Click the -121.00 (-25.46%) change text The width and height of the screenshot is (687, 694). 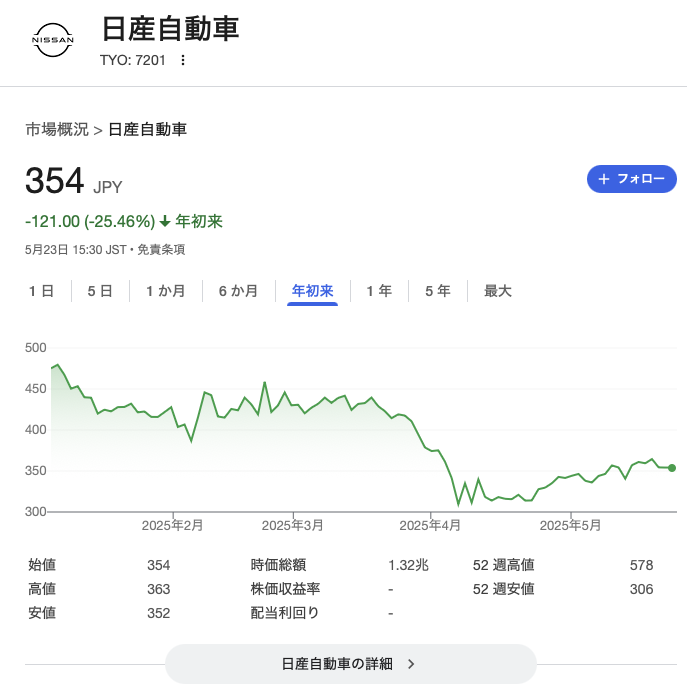coord(90,221)
